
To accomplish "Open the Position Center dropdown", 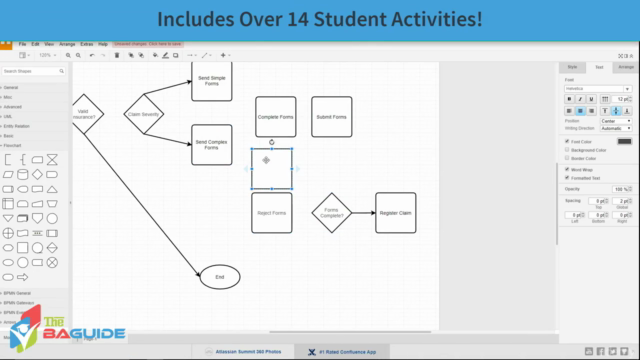I will (x=616, y=121).
